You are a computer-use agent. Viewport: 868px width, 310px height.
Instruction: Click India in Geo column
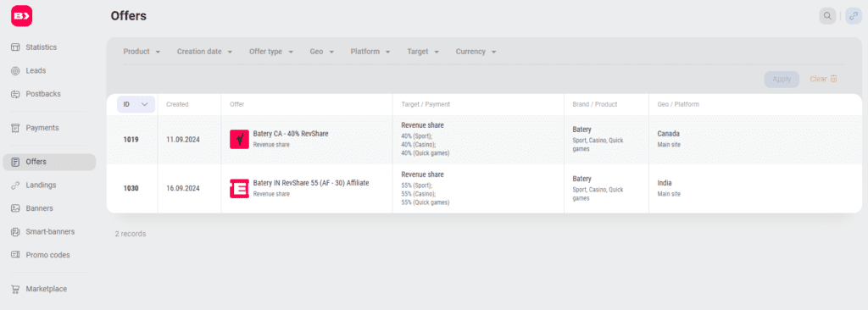(665, 183)
